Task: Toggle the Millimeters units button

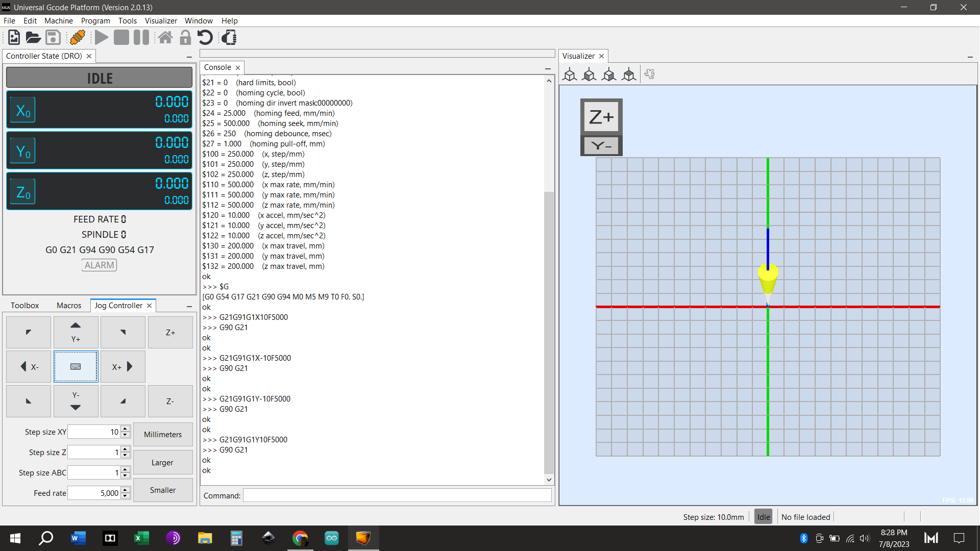Action: click(163, 434)
